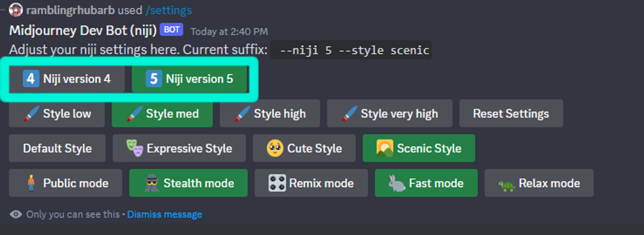
Task: Click the ramblingrhubarb user avatar
Action: 16,10
